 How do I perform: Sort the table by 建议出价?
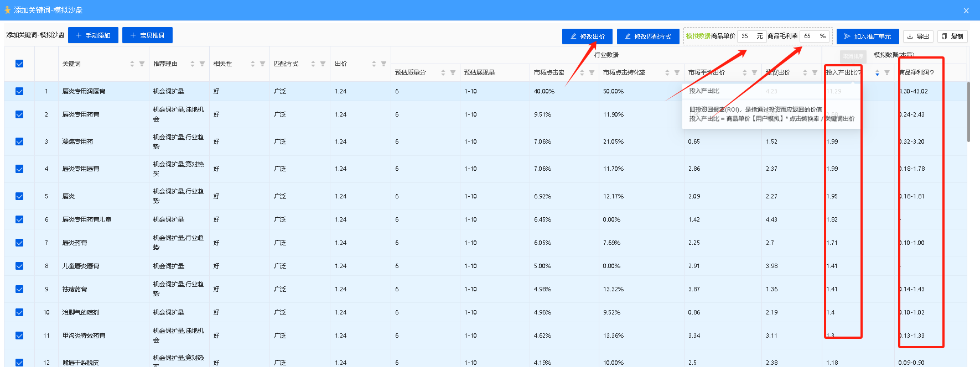(805, 73)
